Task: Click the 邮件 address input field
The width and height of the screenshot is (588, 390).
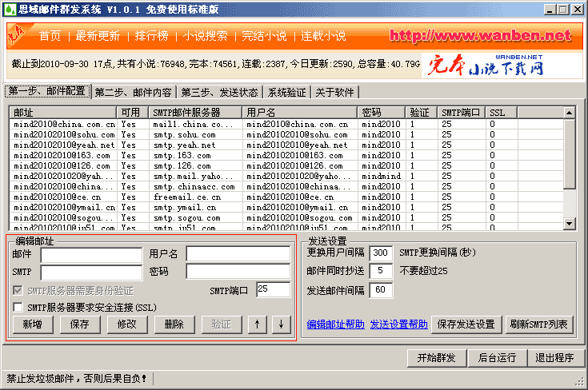Action: point(90,254)
